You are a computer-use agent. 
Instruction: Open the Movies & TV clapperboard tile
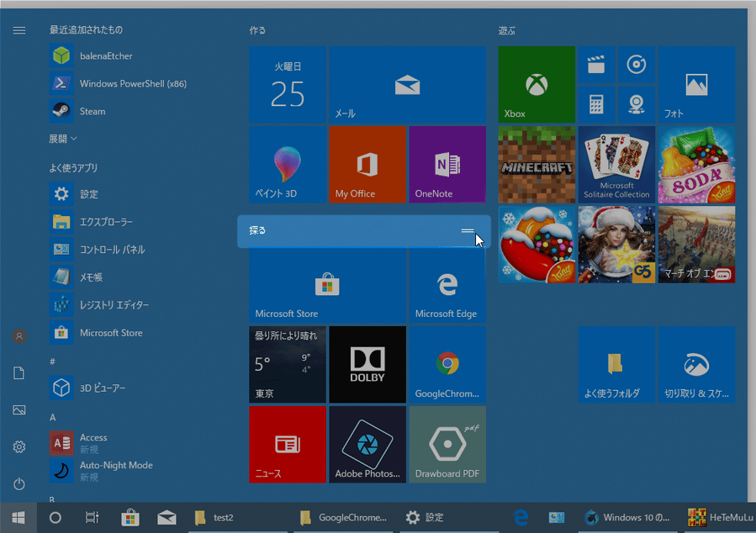pos(596,65)
